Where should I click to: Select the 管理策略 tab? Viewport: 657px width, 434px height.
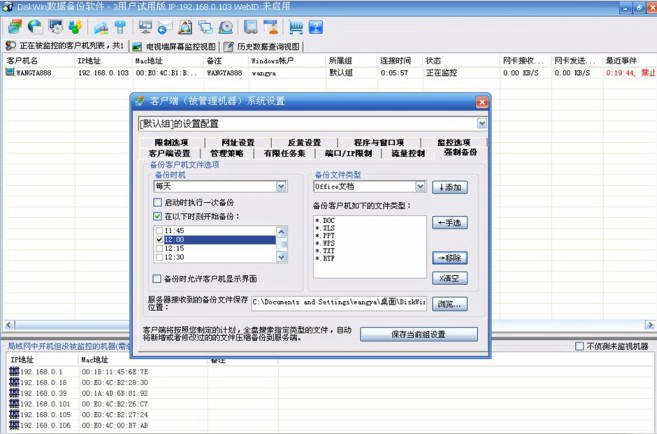(x=227, y=153)
